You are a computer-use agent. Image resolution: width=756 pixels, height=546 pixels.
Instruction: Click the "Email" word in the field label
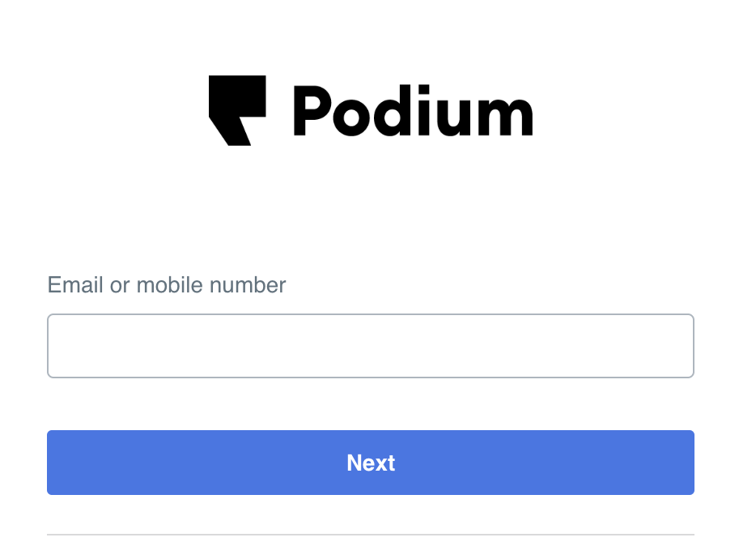tap(75, 285)
